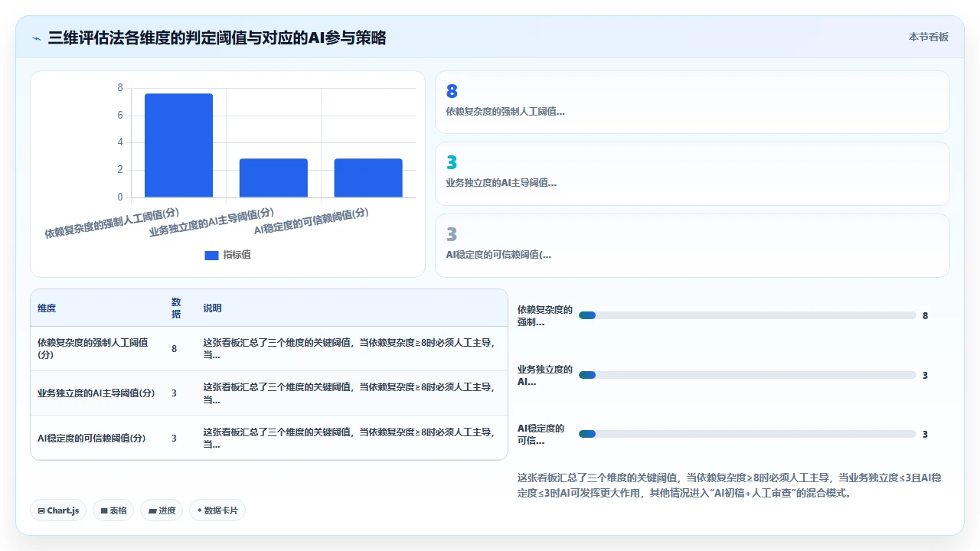Screen dimensions: 980x551
Task: Click the 依赖复杂度的强制人工阈值(分) x-axis label
Action: pyautogui.click(x=112, y=223)
